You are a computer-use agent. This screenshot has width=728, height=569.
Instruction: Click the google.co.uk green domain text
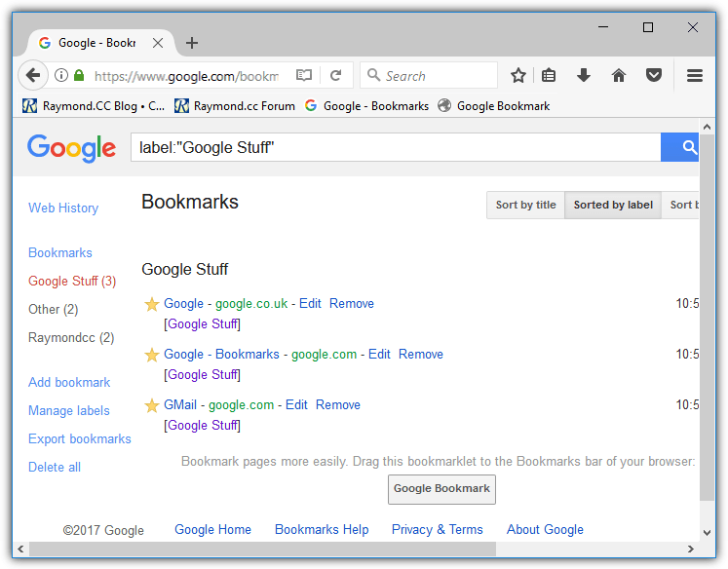(251, 304)
